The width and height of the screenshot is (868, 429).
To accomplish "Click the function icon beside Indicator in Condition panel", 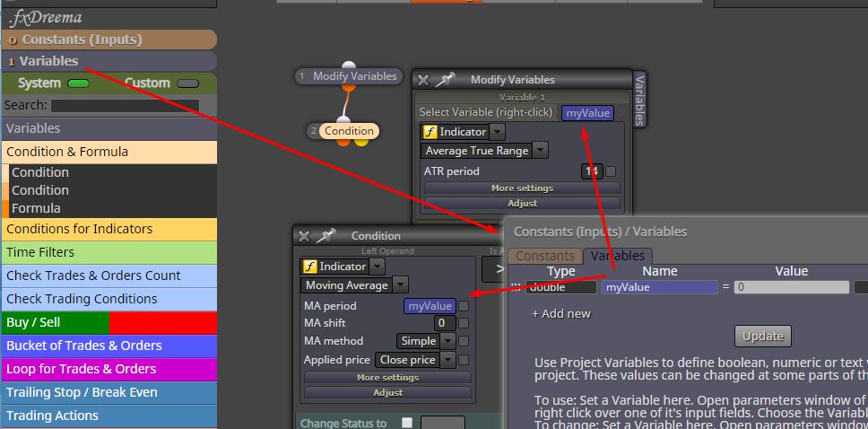I will [x=309, y=267].
